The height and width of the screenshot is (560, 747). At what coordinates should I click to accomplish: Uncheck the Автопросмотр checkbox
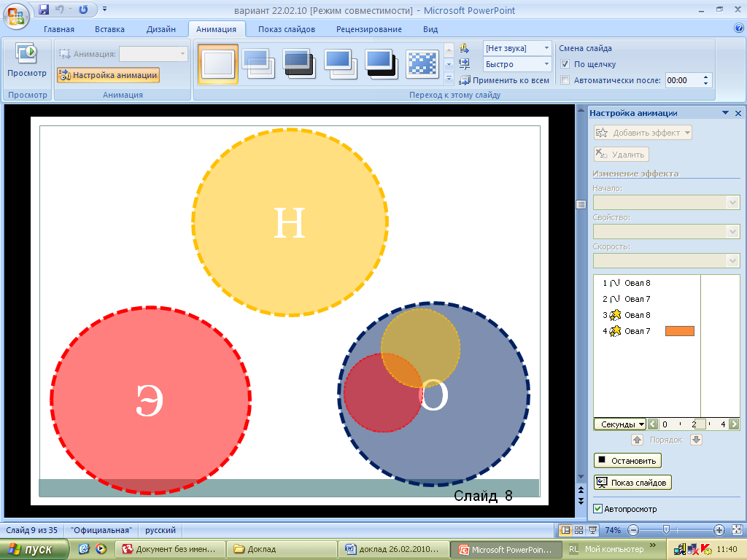click(x=598, y=509)
